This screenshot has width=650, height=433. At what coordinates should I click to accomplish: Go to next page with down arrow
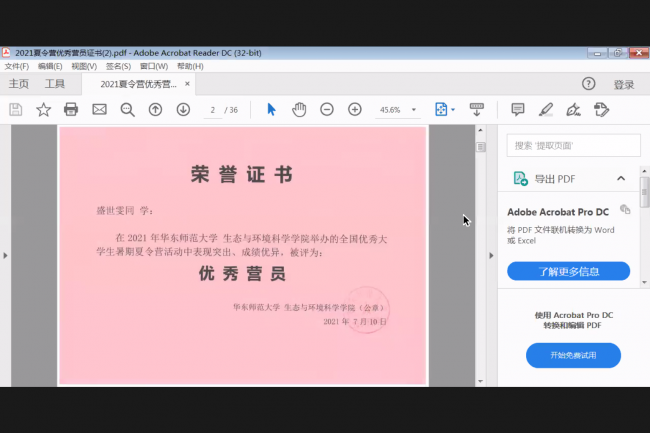[183, 109]
